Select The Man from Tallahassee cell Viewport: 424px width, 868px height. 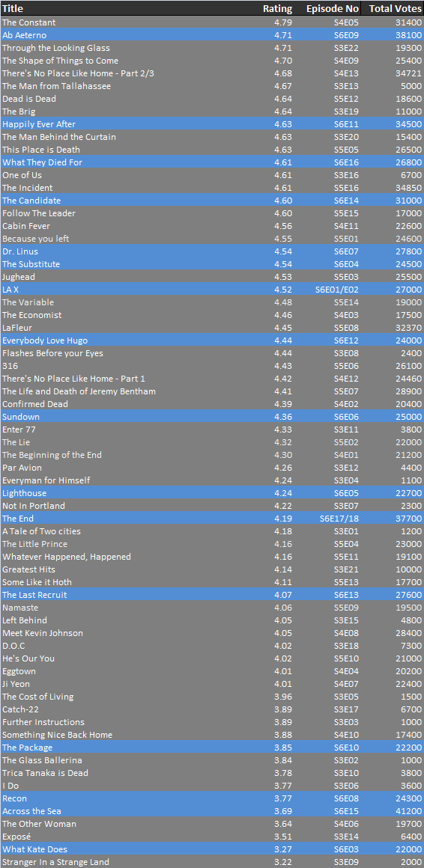56,86
